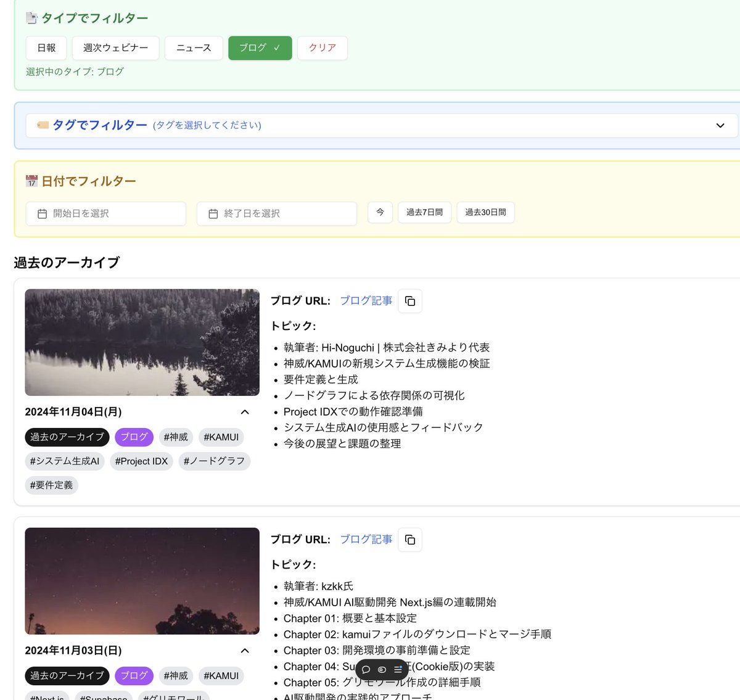
Task: Open the menu lines icon in floating toolbar
Action: pyautogui.click(x=398, y=670)
